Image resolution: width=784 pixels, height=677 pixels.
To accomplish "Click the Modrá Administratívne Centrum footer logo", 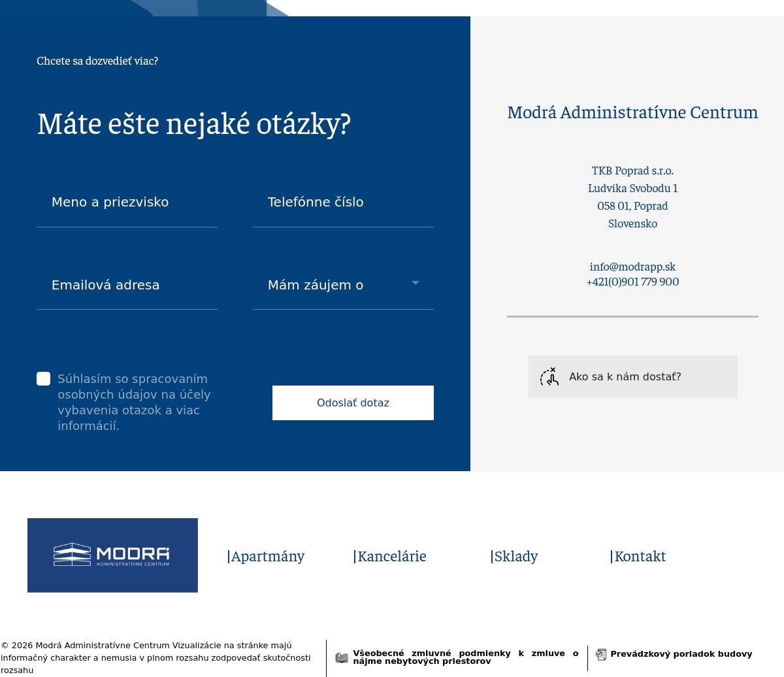I will (x=112, y=555).
